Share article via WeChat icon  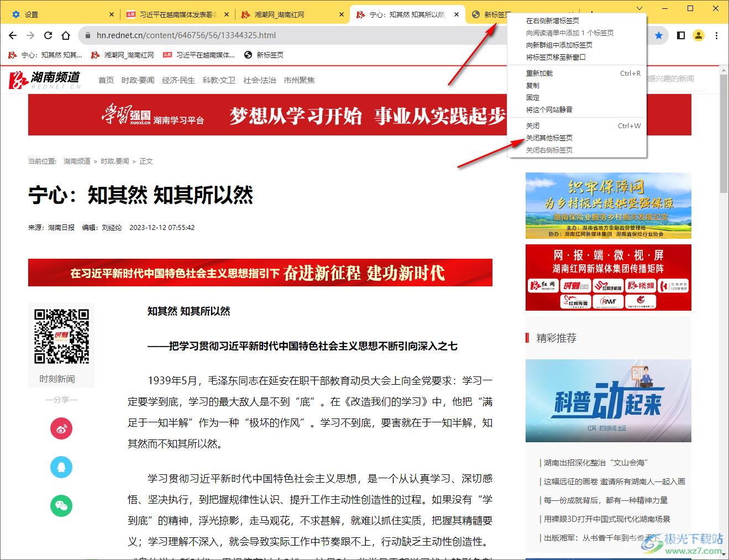[61, 506]
